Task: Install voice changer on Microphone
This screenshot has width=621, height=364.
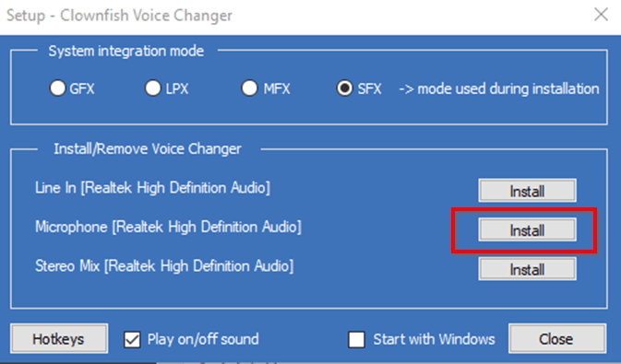Action: coord(527,229)
